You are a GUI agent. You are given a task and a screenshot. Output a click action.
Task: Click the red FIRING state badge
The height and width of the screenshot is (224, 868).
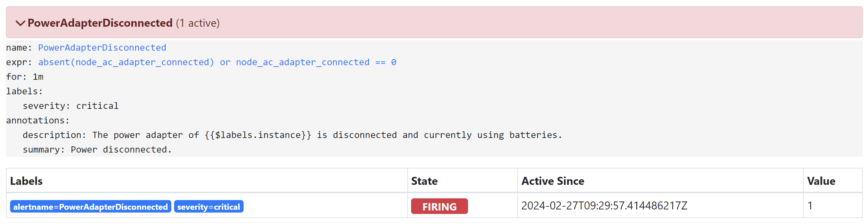[439, 207]
